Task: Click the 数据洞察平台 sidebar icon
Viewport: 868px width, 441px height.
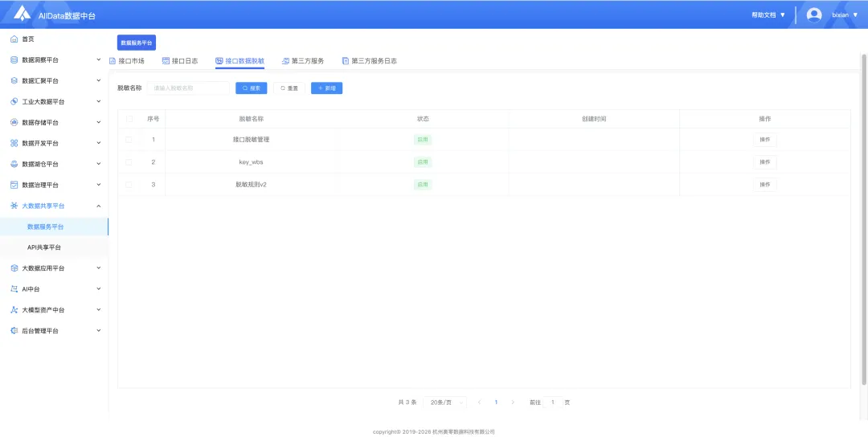Action: (14, 59)
